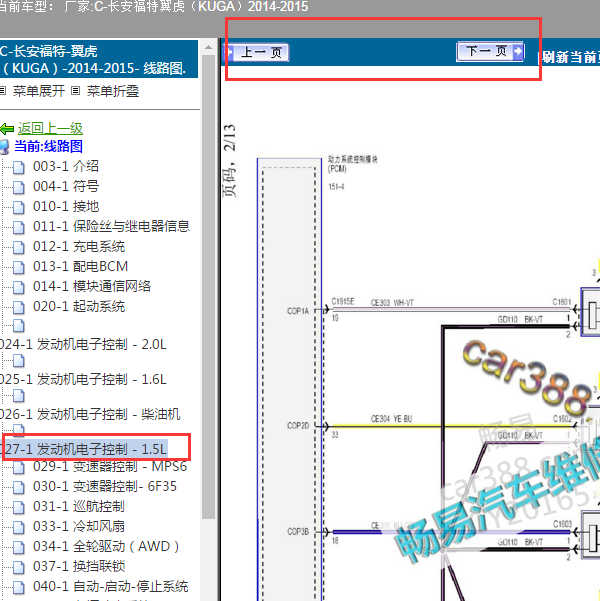This screenshot has width=600, height=601.
Task: Open 026-1 发动机电子控制 - 柴油机
Action: (x=90, y=414)
